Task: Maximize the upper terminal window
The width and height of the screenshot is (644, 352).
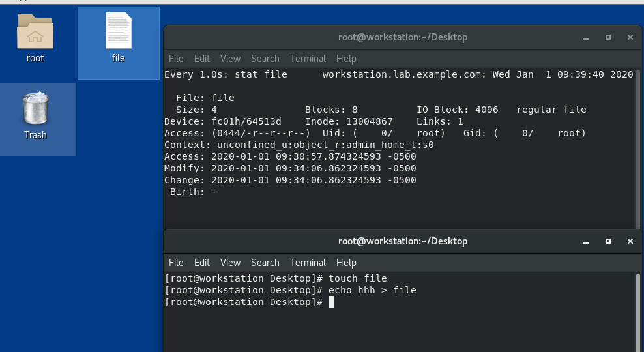Action: (608, 37)
